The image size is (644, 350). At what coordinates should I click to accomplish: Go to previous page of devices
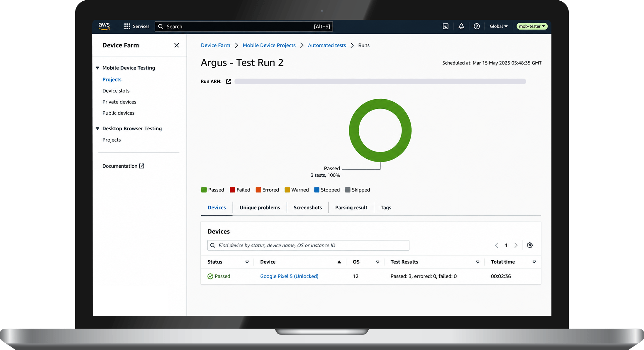(496, 245)
